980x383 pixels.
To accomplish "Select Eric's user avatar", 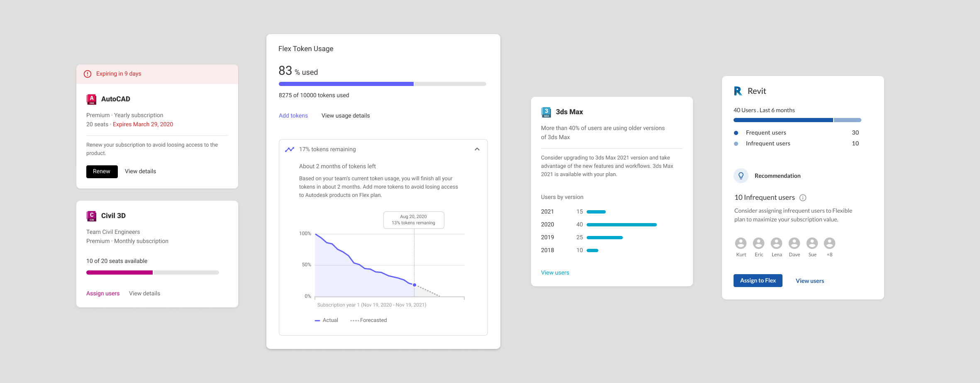I will coord(758,243).
